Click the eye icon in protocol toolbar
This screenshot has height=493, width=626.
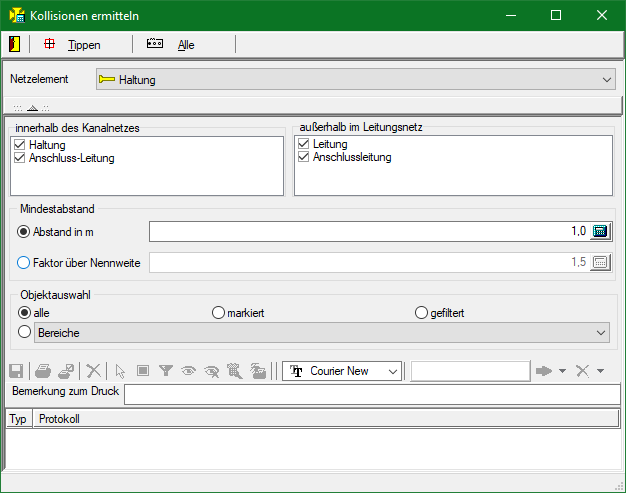188,371
